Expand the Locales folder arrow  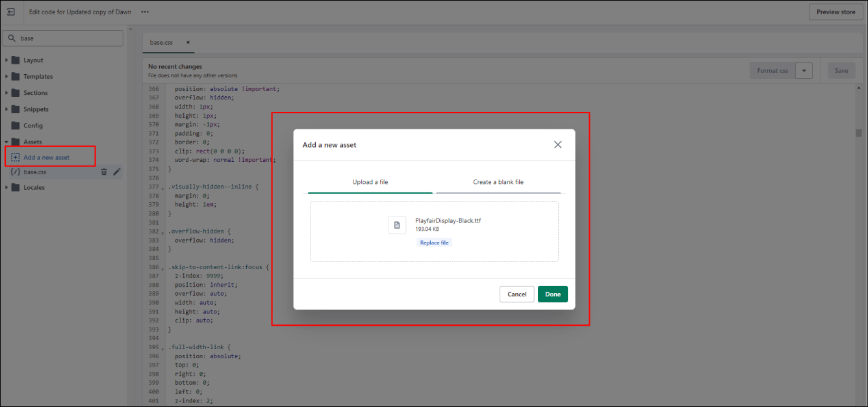click(x=6, y=187)
